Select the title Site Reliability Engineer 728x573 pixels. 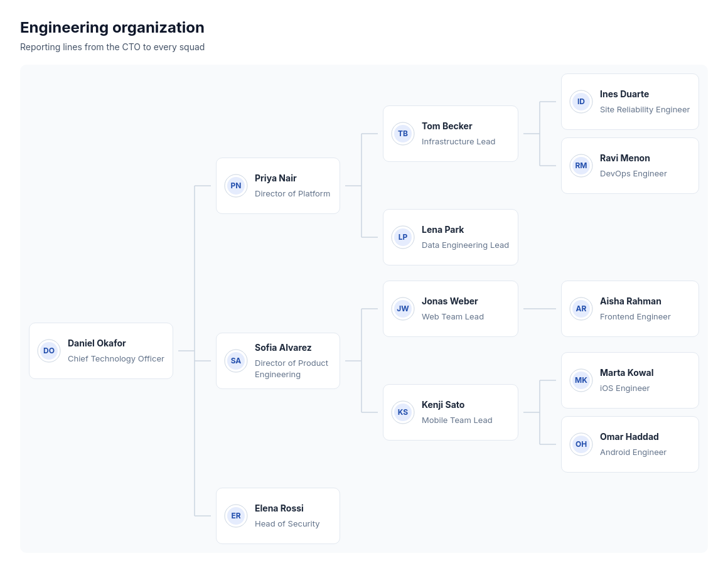click(x=645, y=110)
